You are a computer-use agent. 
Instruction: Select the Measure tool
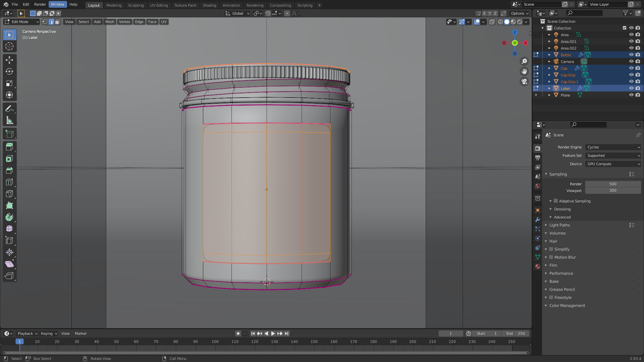click(9, 121)
